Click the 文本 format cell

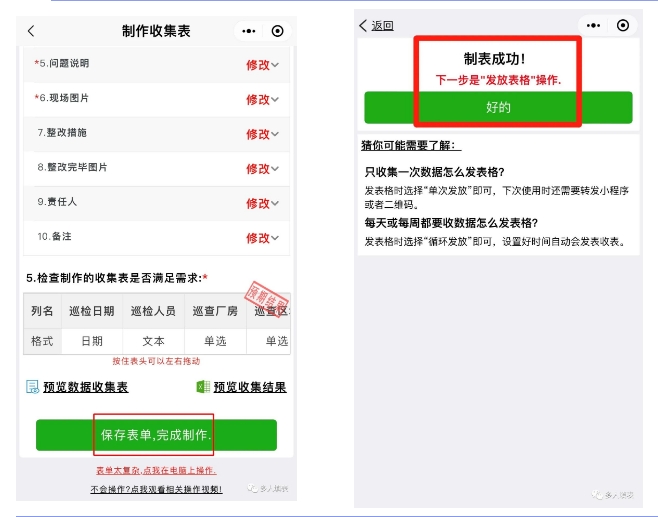coord(153,341)
